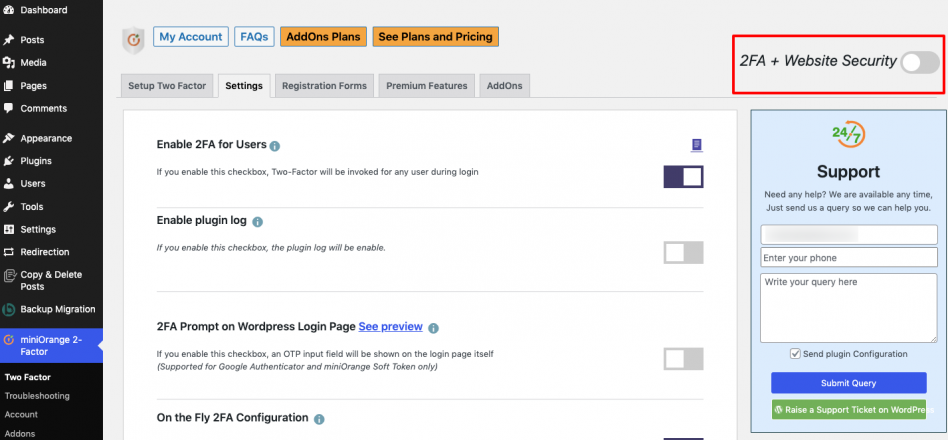Click the Posts pin icon
948x440 pixels.
[8, 40]
